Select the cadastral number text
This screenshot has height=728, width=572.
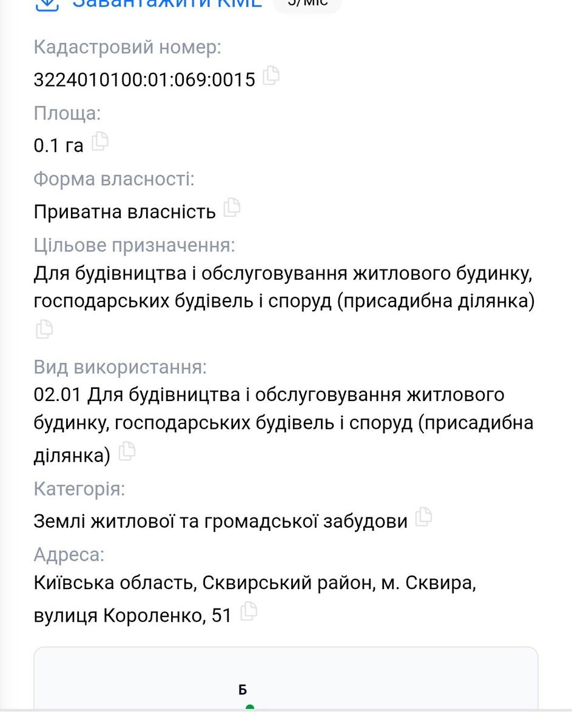[x=144, y=79]
